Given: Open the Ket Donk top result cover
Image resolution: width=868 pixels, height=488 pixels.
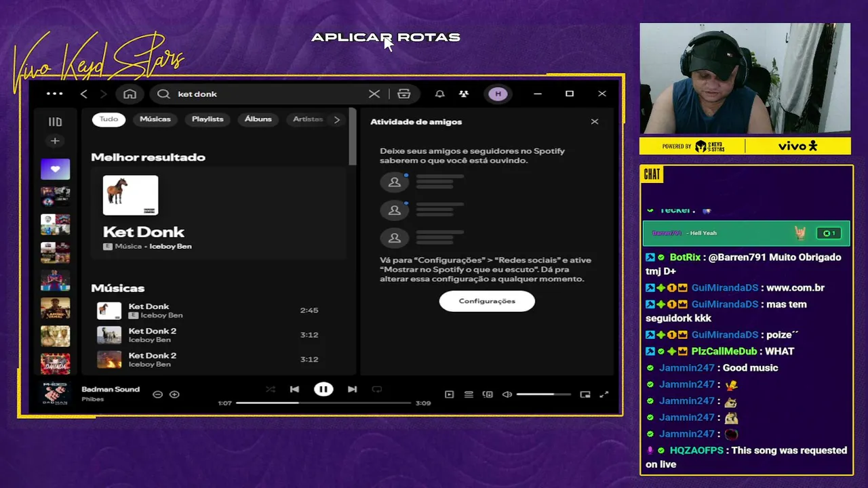Looking at the screenshot, I should (130, 195).
